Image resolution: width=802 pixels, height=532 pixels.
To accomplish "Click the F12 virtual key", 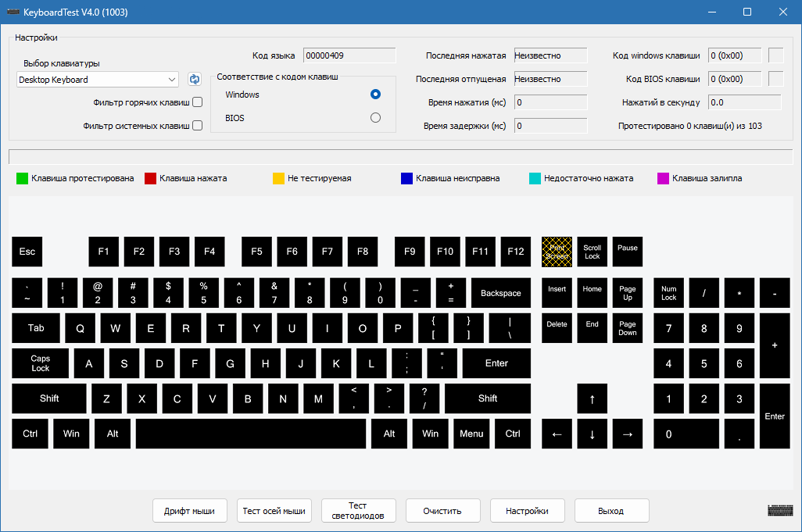I will click(x=516, y=252).
